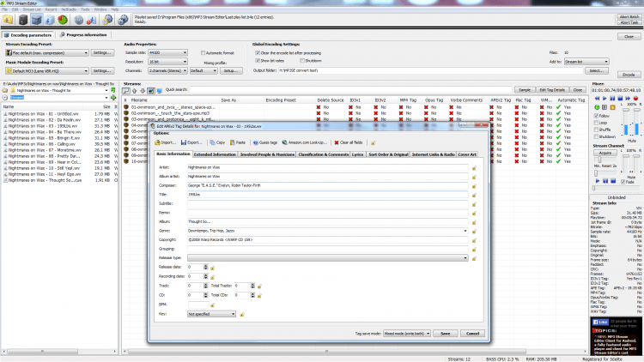Click the lock icon beside Artist field
Viewport: 644px width, 362px height.
[x=475, y=168]
